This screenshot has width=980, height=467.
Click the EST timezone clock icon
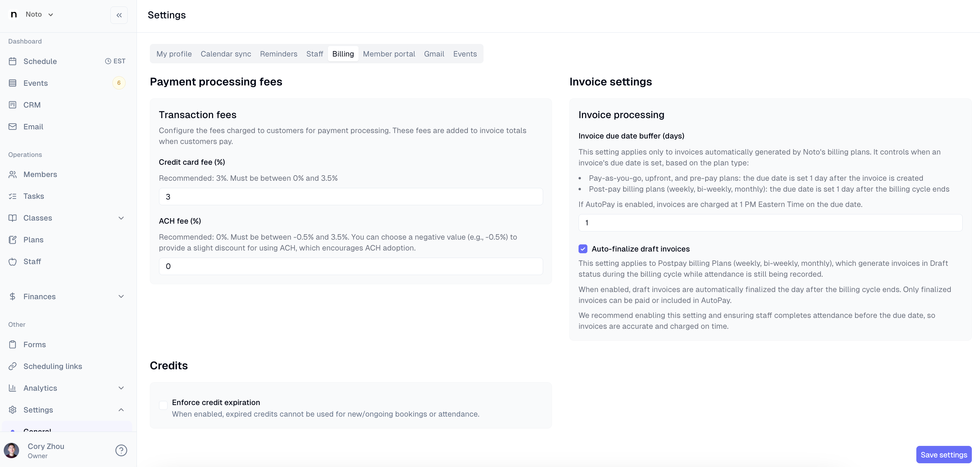pos(108,61)
